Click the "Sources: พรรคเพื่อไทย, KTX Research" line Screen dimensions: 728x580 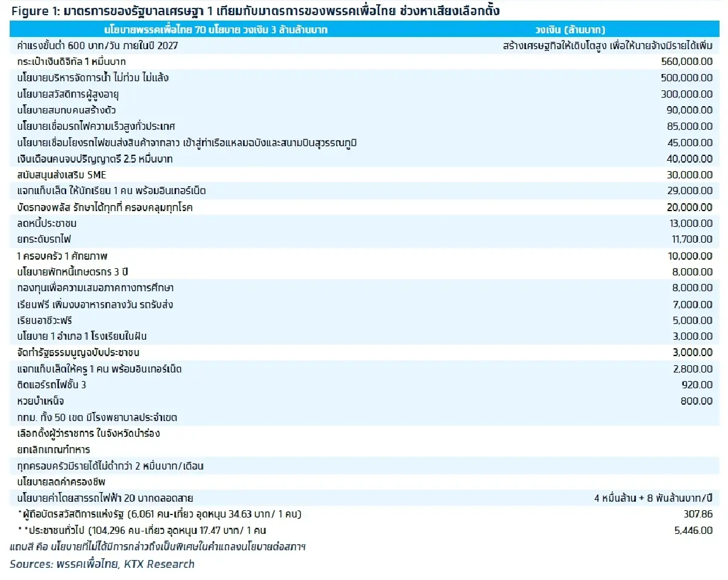[102, 564]
